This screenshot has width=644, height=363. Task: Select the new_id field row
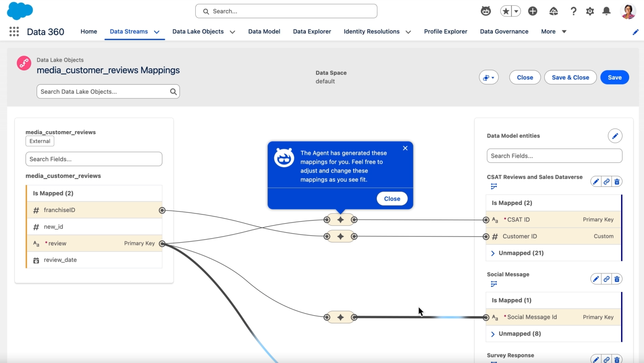point(94,227)
